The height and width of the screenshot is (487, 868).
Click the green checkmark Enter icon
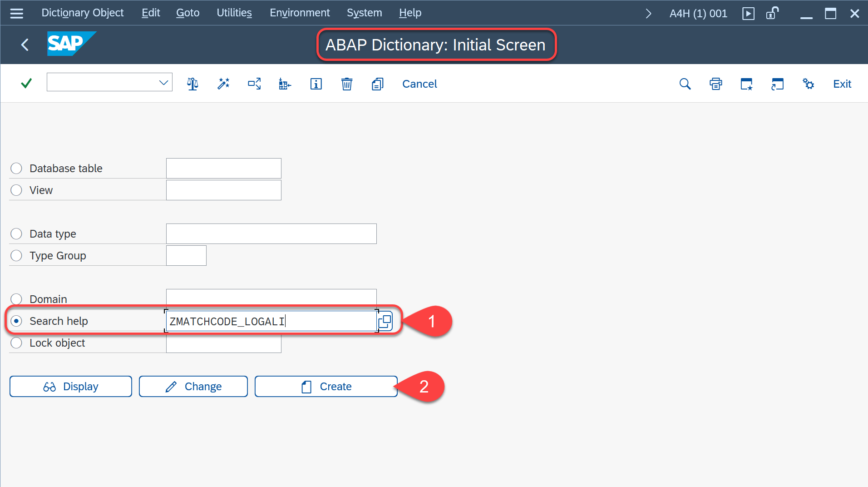coord(26,84)
